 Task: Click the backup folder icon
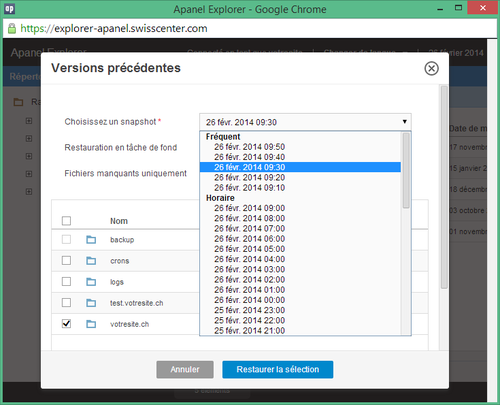(x=91, y=239)
